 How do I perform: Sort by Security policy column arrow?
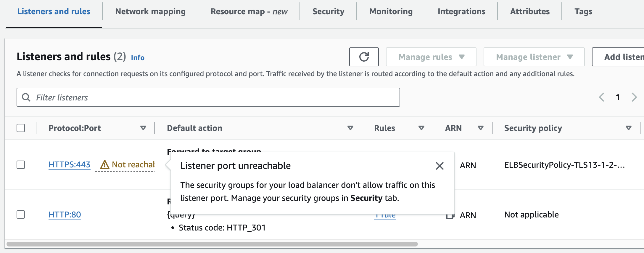[629, 128]
